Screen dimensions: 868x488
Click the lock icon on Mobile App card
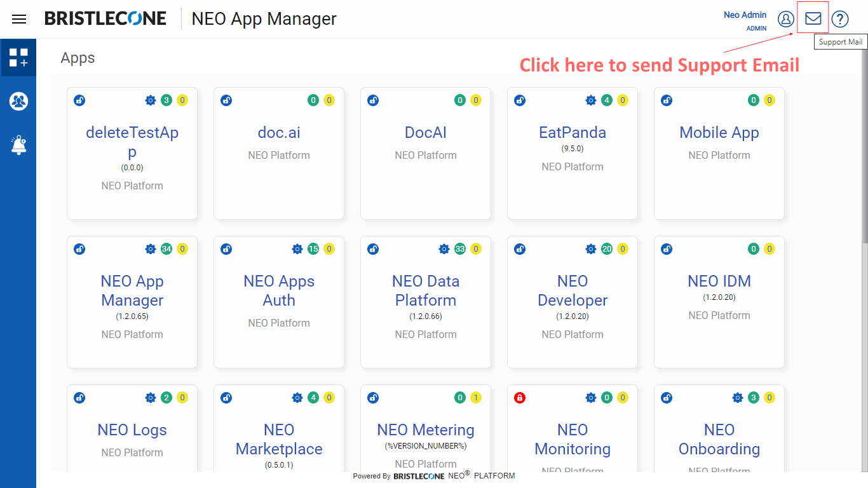pos(667,100)
